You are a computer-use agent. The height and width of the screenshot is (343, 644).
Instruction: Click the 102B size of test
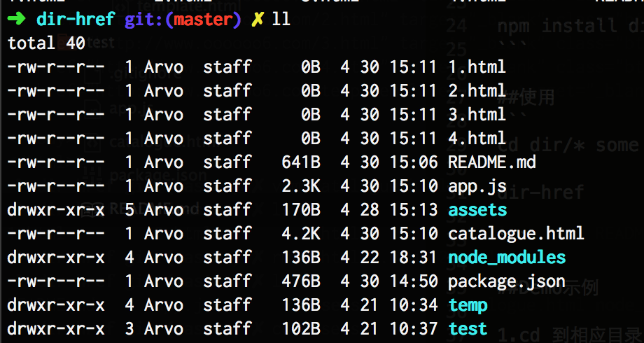[x=301, y=328]
